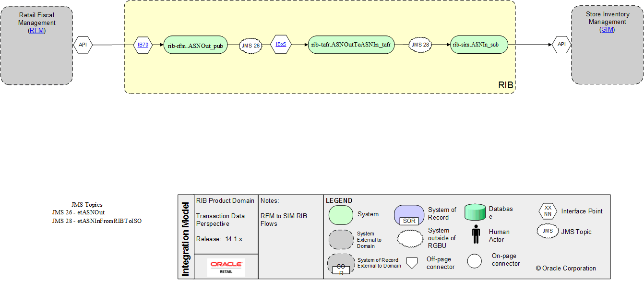644x281 pixels.
Task: Click the System outside of RGBU legend cloud
Action: coord(410,238)
